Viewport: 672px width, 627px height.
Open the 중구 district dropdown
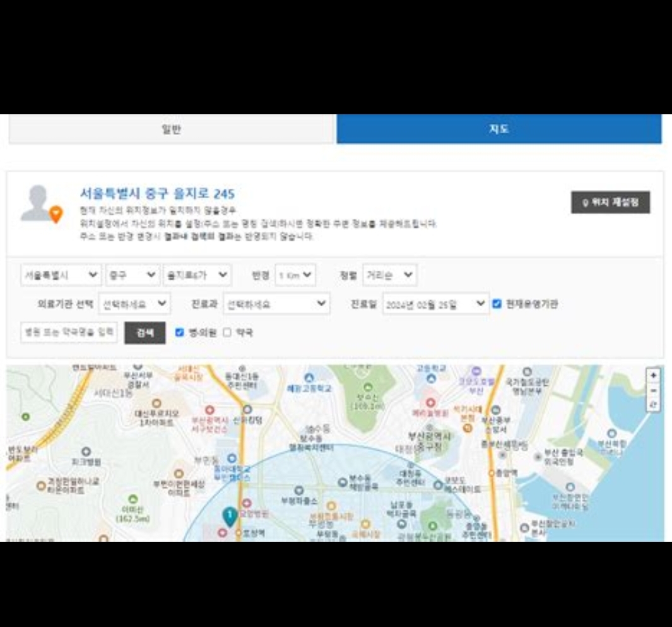click(x=133, y=275)
